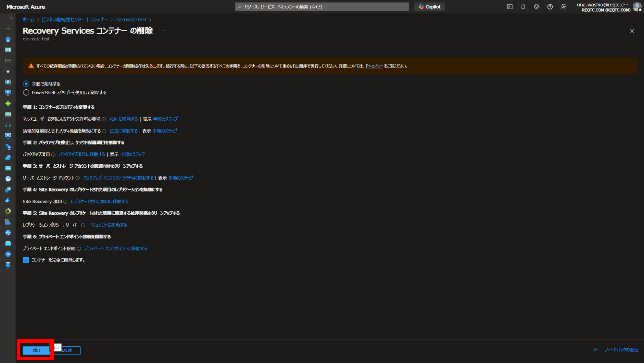Open the SQL databases icon in sidebar
This screenshot has height=363, width=644.
coord(8,265)
